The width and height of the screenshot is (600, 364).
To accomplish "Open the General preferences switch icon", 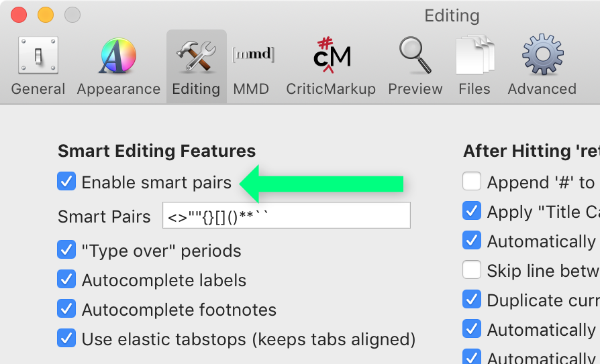I will coord(38,55).
